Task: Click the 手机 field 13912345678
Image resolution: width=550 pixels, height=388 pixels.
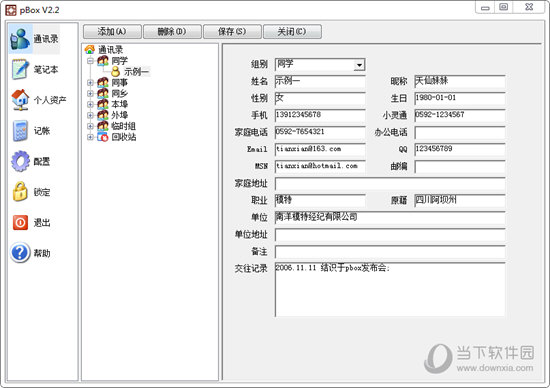Action: [x=320, y=115]
